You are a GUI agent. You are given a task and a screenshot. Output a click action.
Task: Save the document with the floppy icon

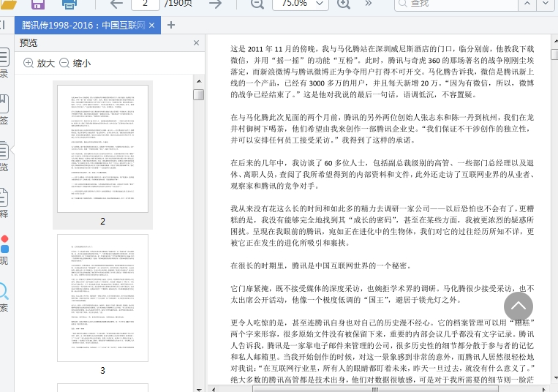pos(38,4)
